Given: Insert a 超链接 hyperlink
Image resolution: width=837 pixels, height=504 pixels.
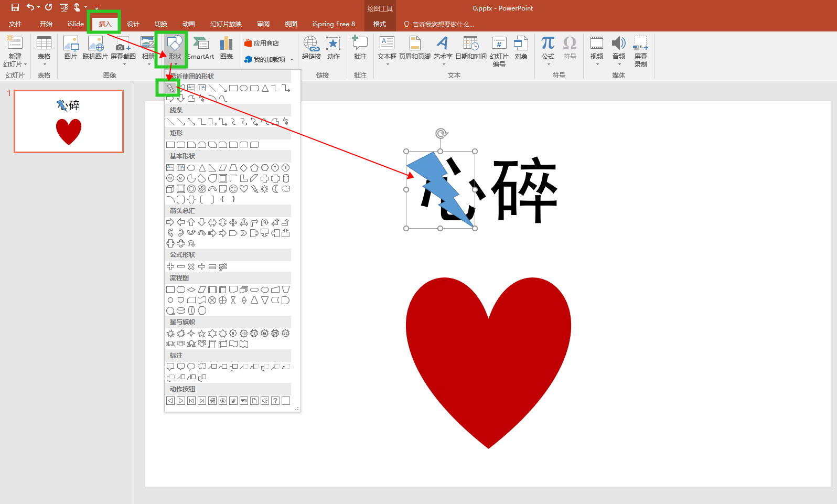Looking at the screenshot, I should coord(311,47).
